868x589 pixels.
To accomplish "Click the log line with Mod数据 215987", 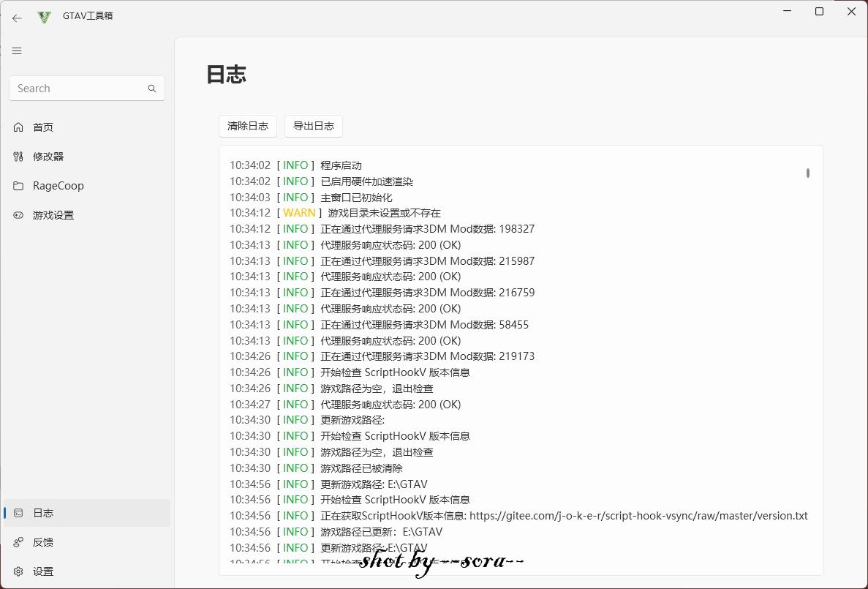I will 382,261.
